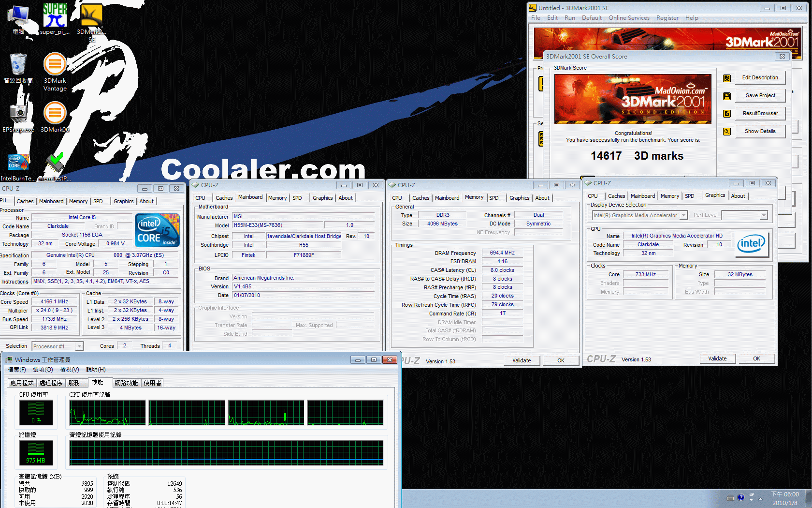Image resolution: width=812 pixels, height=508 pixels.
Task: Switch to the Processes tab in Task Manager
Action: coord(51,383)
